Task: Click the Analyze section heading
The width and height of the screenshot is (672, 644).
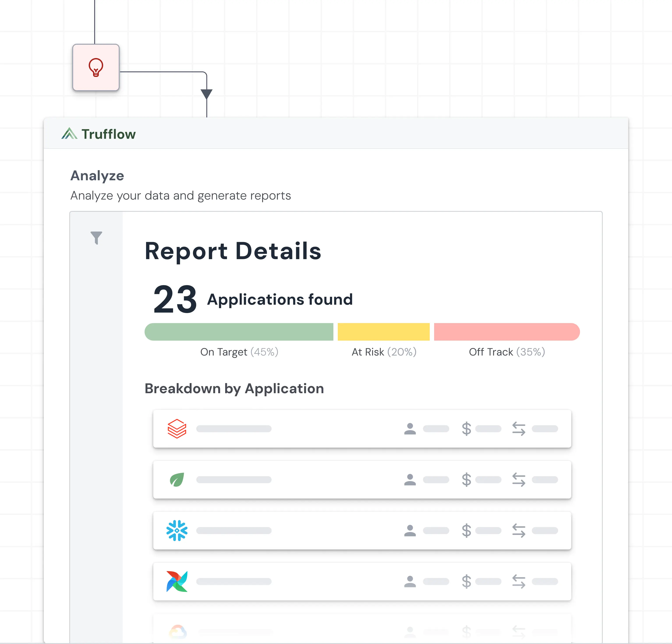Action: coord(97,176)
